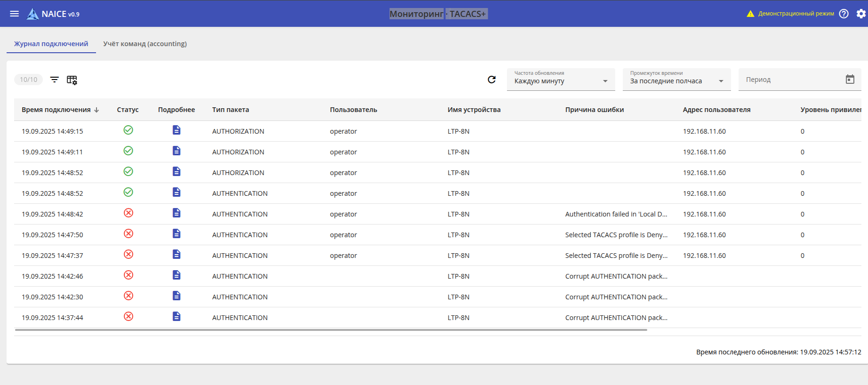Open the calendar icon in Период field
The height and width of the screenshot is (385, 868).
(x=850, y=80)
